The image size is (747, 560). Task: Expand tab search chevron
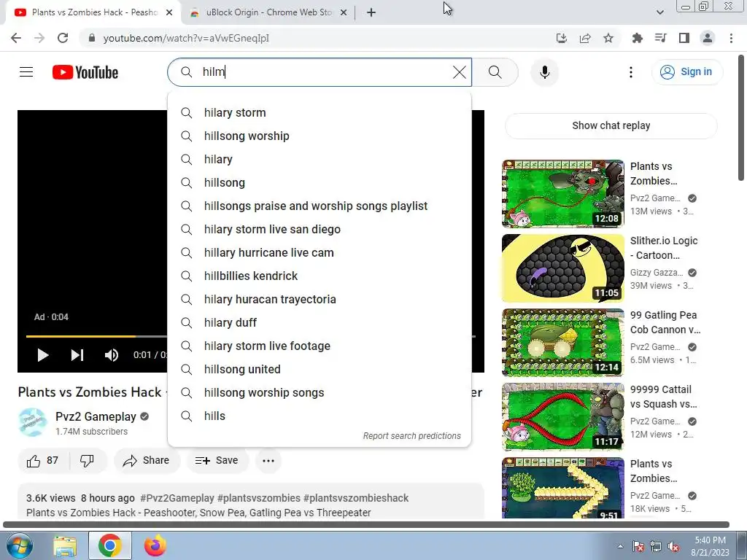click(x=659, y=12)
